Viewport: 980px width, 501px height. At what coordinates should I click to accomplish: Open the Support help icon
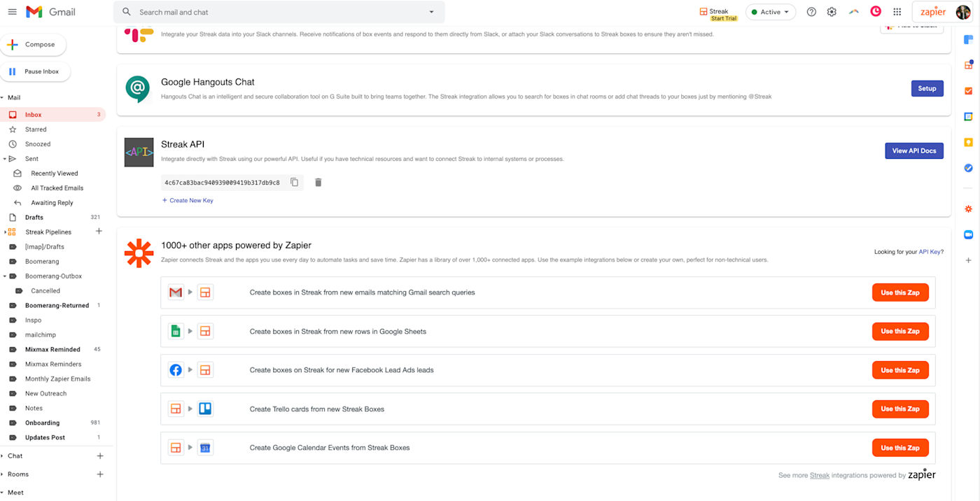coord(811,12)
